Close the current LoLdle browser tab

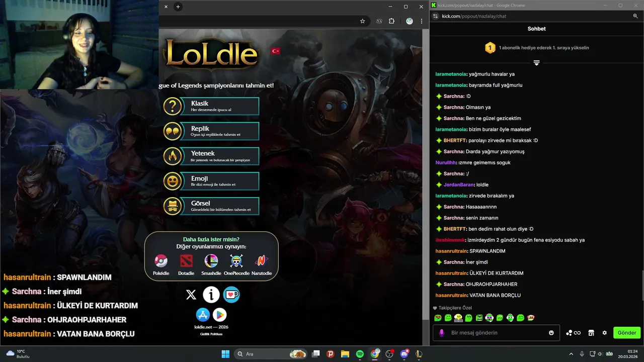166,7
